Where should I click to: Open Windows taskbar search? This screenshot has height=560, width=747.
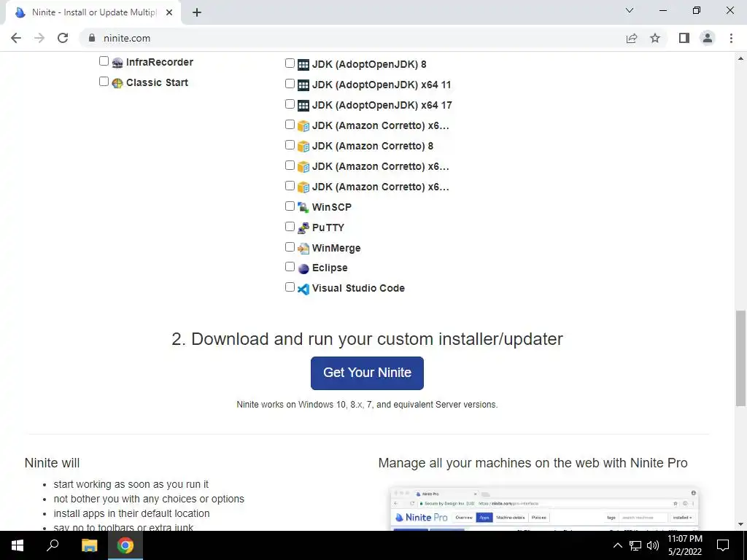coord(53,545)
